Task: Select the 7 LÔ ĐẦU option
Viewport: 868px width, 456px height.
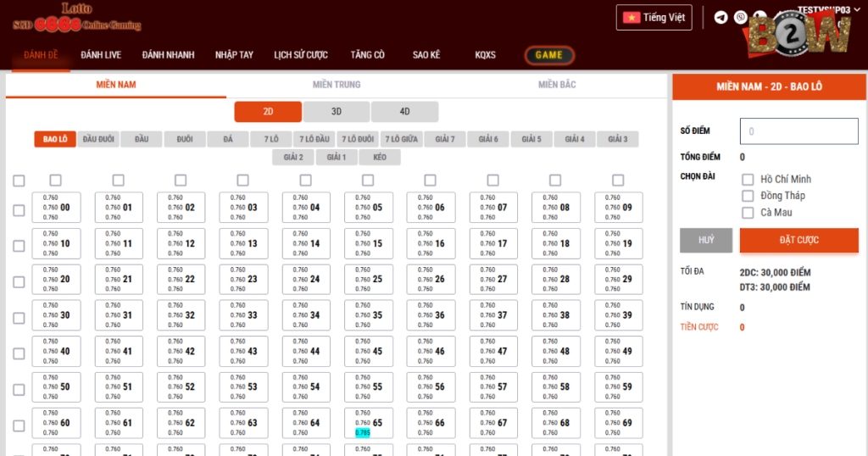Action: pos(314,139)
